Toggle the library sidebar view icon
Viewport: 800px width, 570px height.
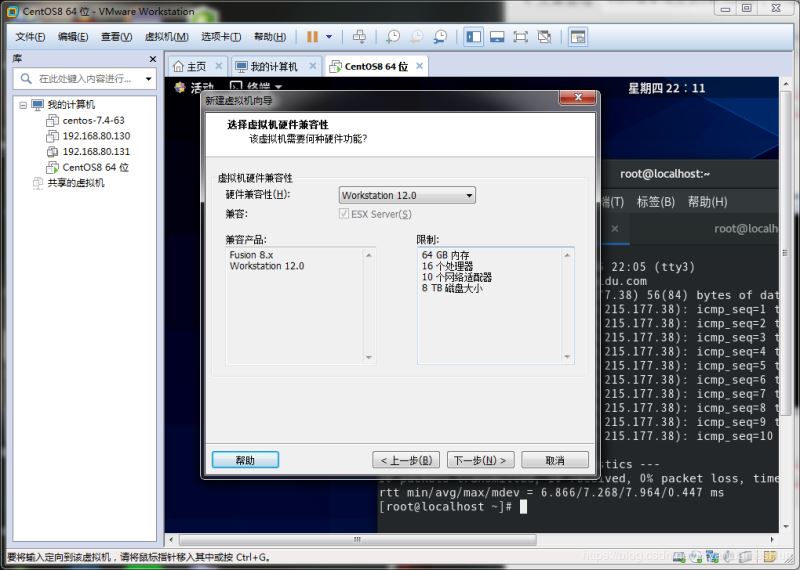click(x=473, y=37)
